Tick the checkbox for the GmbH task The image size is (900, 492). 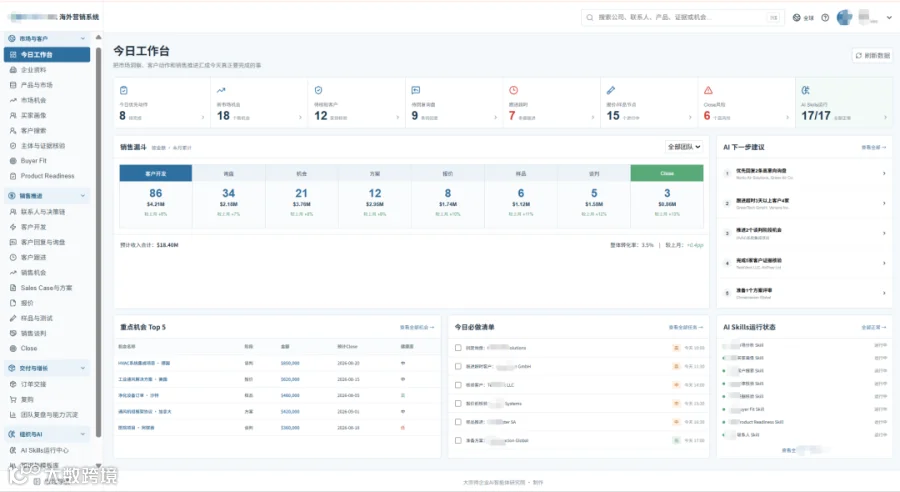pos(458,366)
